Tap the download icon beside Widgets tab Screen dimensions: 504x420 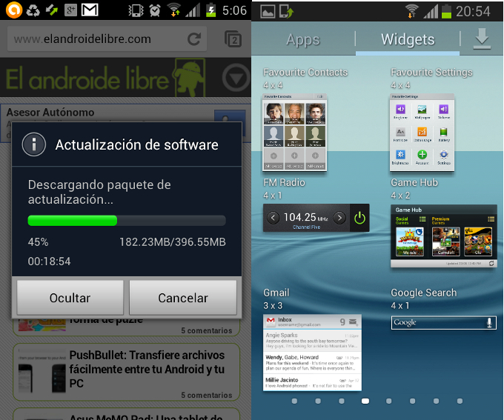pyautogui.click(x=482, y=40)
